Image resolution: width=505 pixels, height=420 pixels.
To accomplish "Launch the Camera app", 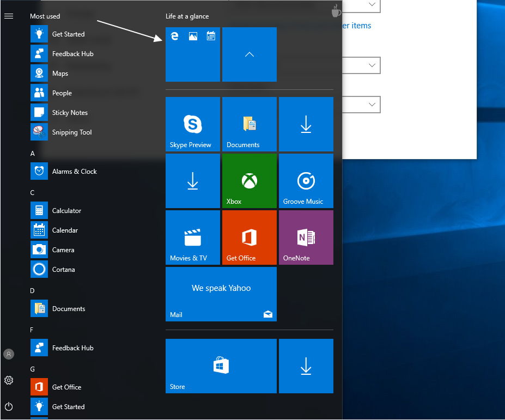I will tap(52, 250).
